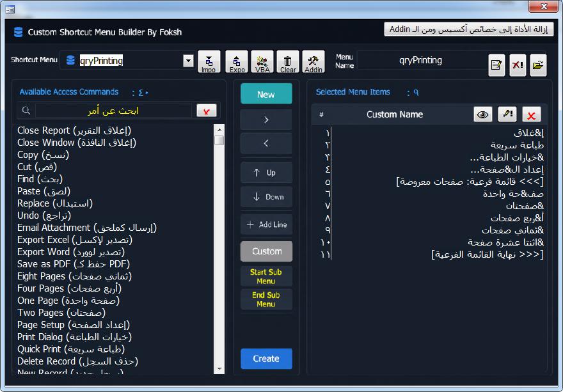The width and height of the screenshot is (563, 392).
Task: Click the magnifier search icon
Action: click(x=26, y=111)
